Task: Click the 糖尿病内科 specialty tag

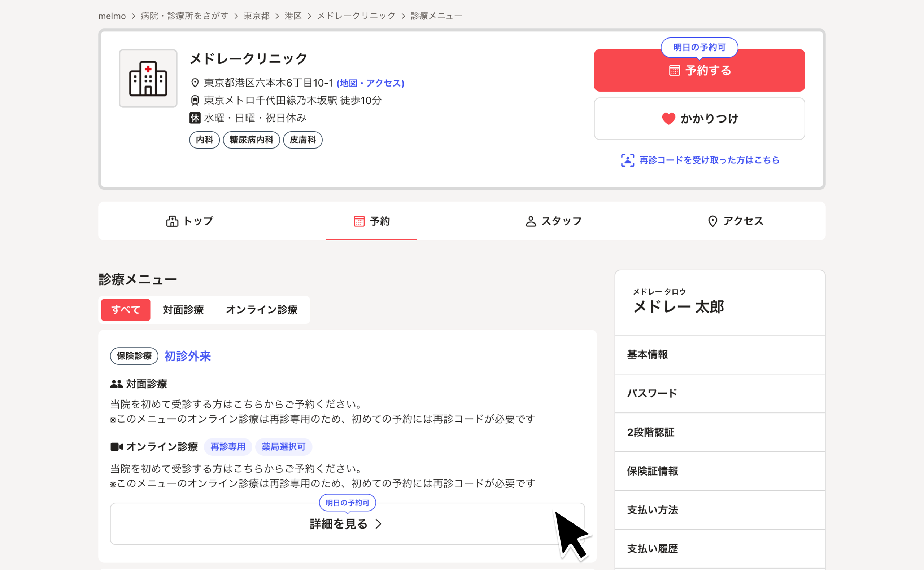Action: 251,140
